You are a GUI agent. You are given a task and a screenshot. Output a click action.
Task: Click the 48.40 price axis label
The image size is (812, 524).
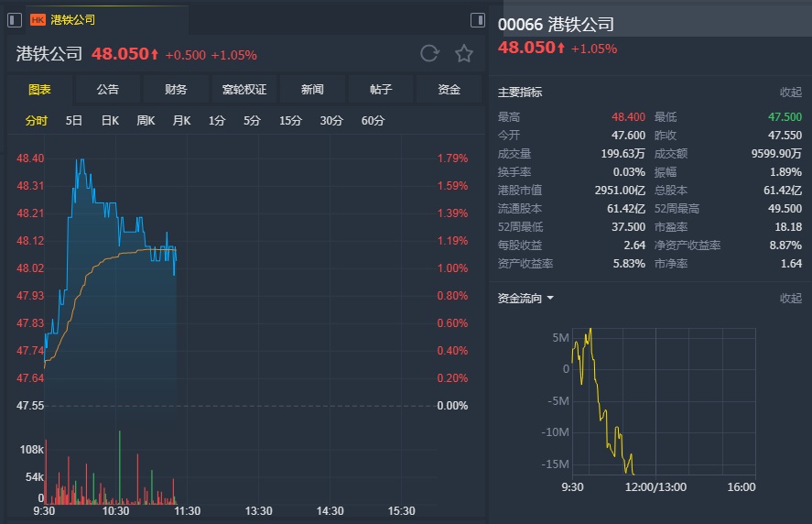[30, 158]
